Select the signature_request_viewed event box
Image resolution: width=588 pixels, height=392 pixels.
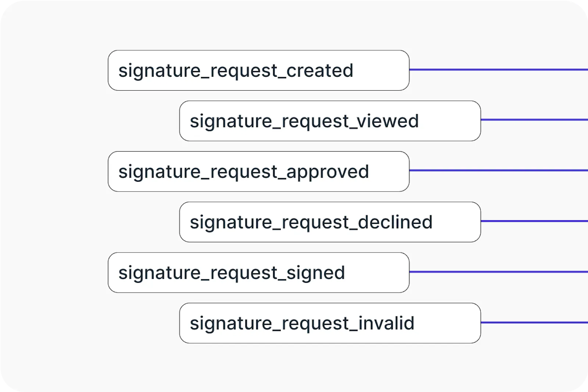pos(330,121)
